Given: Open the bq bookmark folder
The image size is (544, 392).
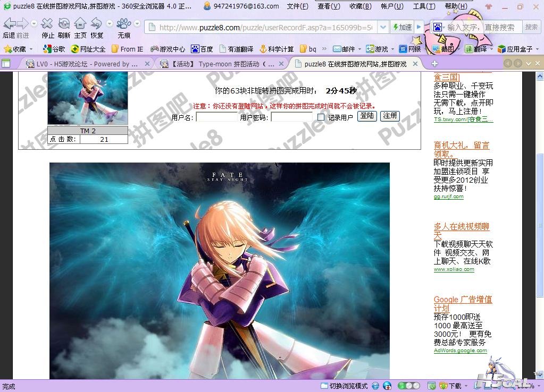Looking at the screenshot, I should coord(308,49).
